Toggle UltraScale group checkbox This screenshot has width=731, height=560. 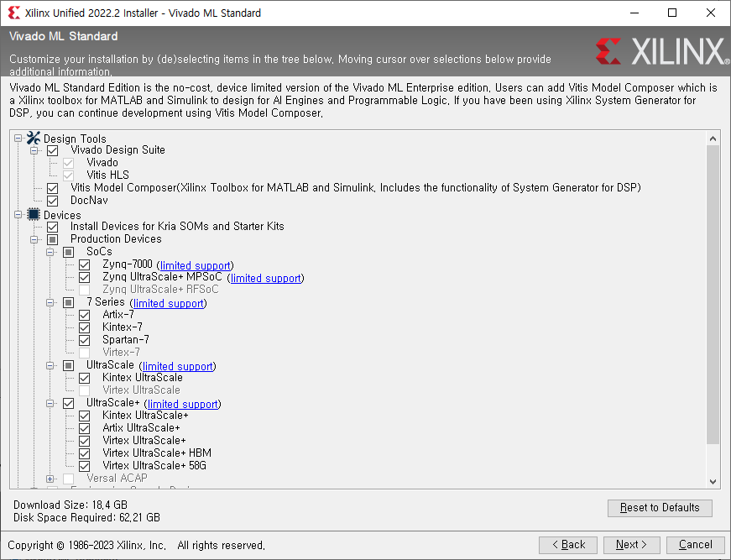[69, 365]
